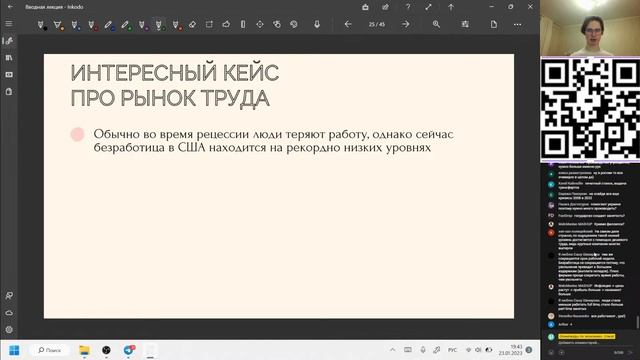This screenshot has width=640, height=360.
Task: Click the store bag icon in title bar
Action: click(x=365, y=7)
